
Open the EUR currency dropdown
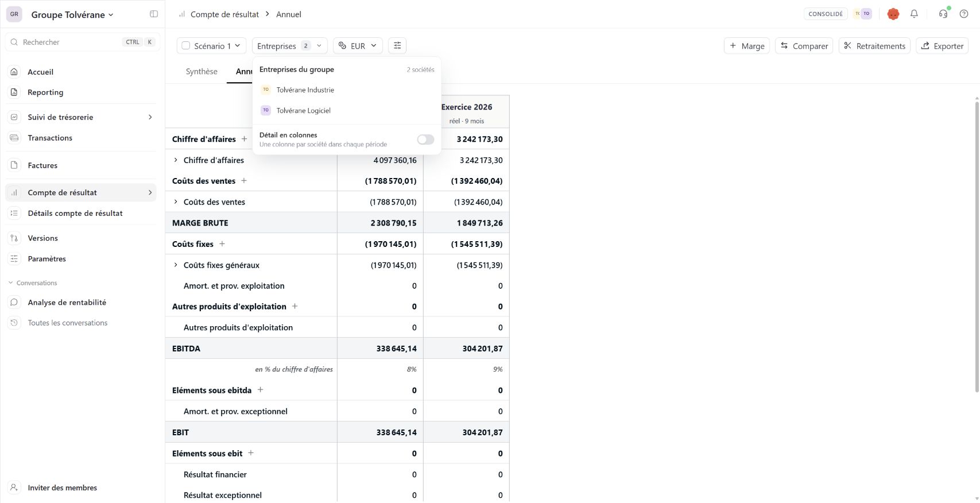(358, 45)
